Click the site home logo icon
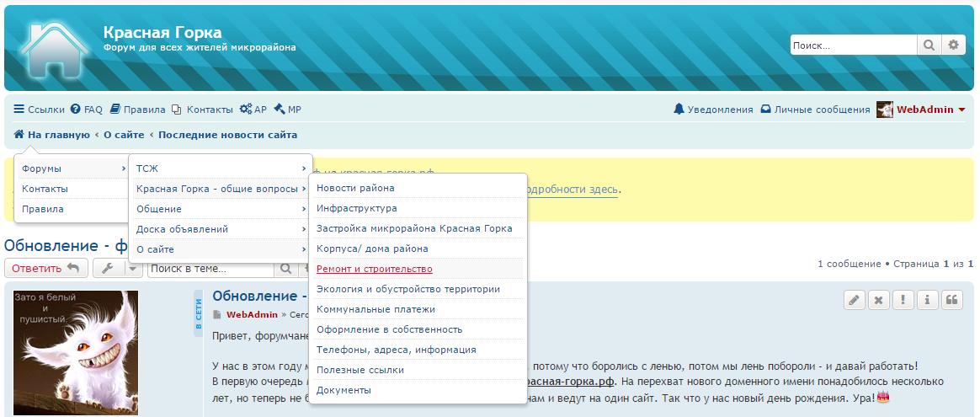 coord(53,49)
